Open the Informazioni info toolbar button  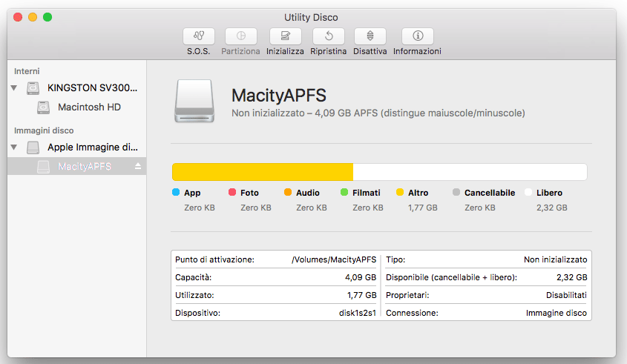(x=417, y=36)
